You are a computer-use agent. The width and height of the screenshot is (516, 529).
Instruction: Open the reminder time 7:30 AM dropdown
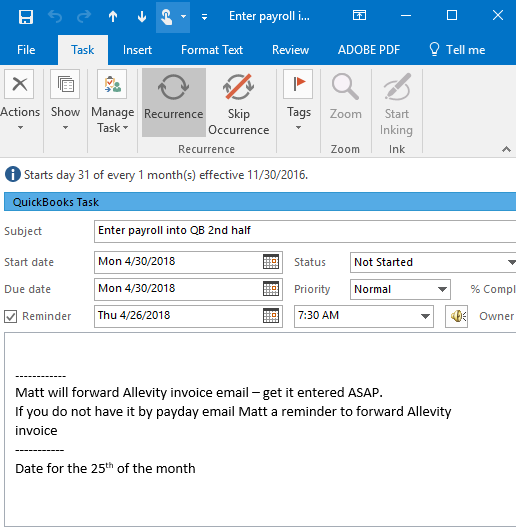tap(364, 316)
